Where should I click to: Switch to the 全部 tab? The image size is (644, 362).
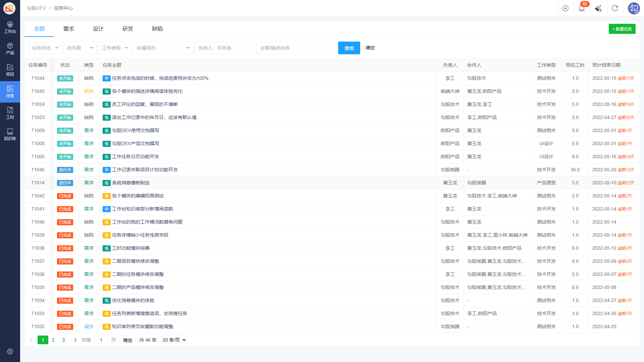[39, 29]
